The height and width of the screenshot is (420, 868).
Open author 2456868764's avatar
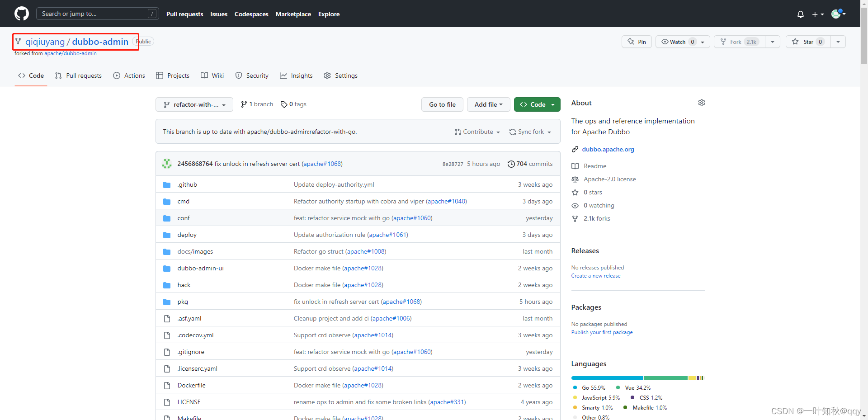pyautogui.click(x=167, y=164)
